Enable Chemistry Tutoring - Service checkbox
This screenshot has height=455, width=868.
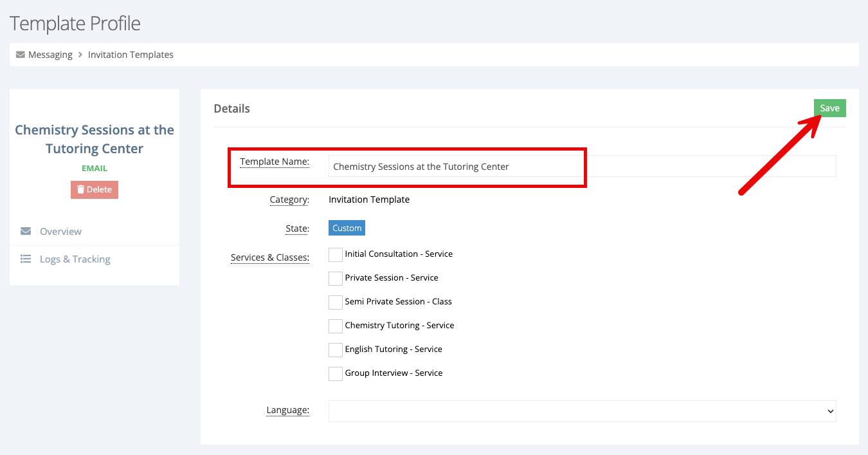[x=336, y=326]
